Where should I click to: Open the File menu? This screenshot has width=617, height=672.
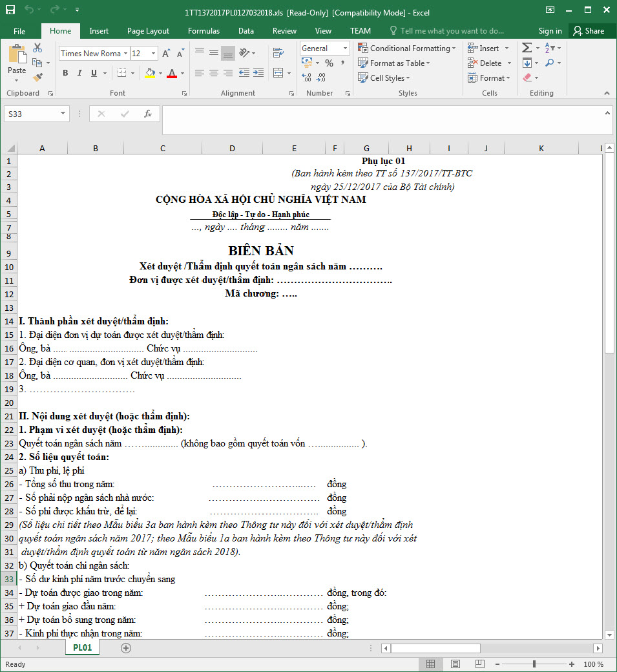click(x=19, y=31)
